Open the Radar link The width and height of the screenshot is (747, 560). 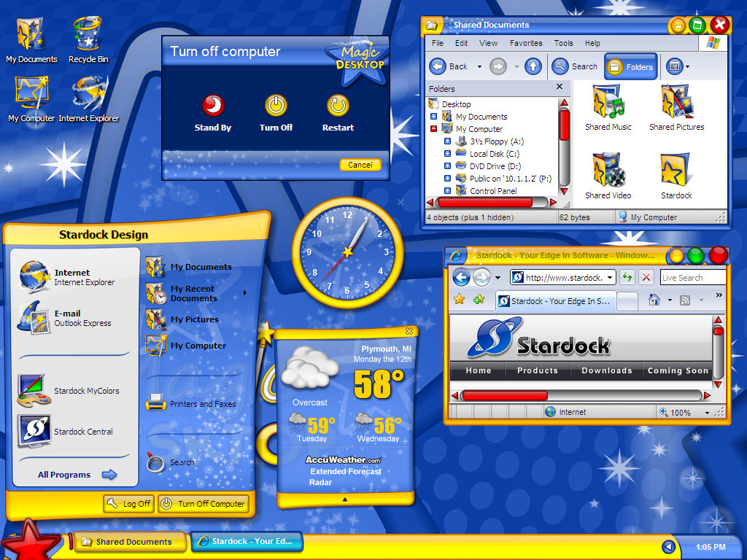(x=321, y=483)
